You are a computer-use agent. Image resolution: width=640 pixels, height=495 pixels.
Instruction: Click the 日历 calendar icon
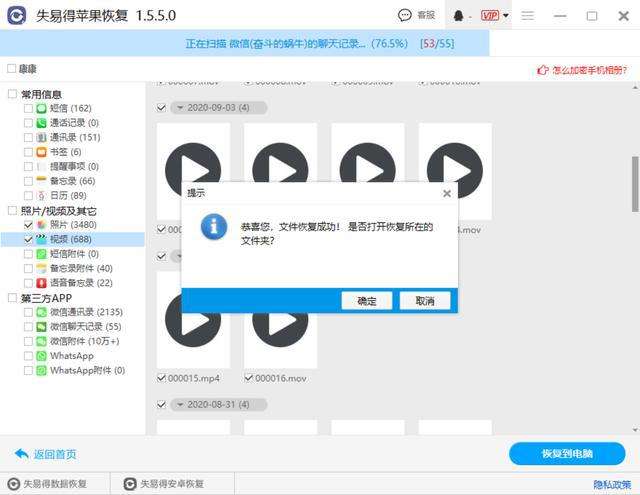point(41,195)
